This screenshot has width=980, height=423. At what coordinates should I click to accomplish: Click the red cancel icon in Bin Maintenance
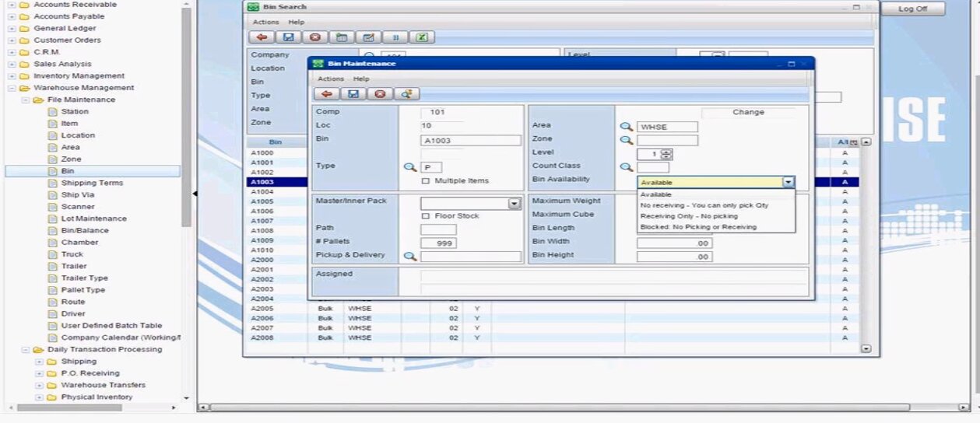point(379,94)
